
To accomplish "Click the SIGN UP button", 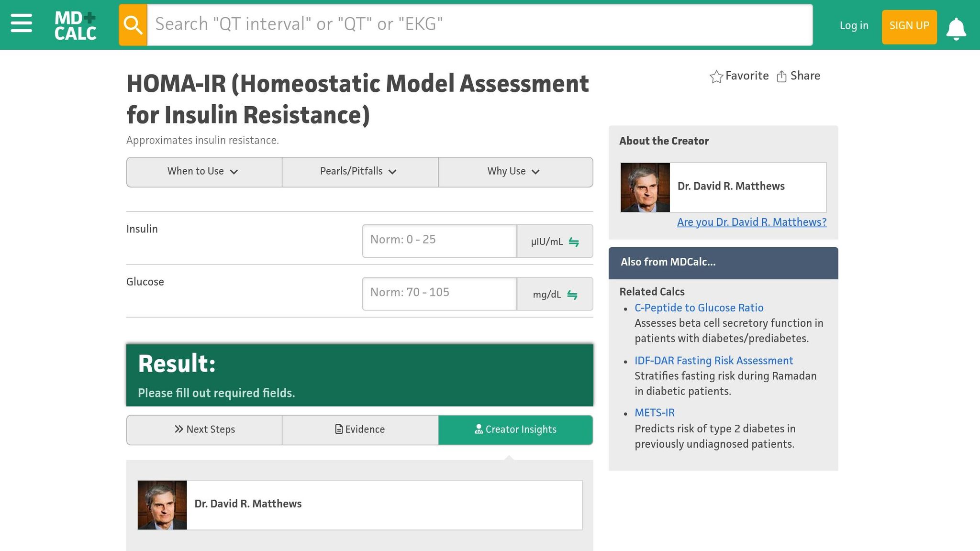I will (x=909, y=26).
